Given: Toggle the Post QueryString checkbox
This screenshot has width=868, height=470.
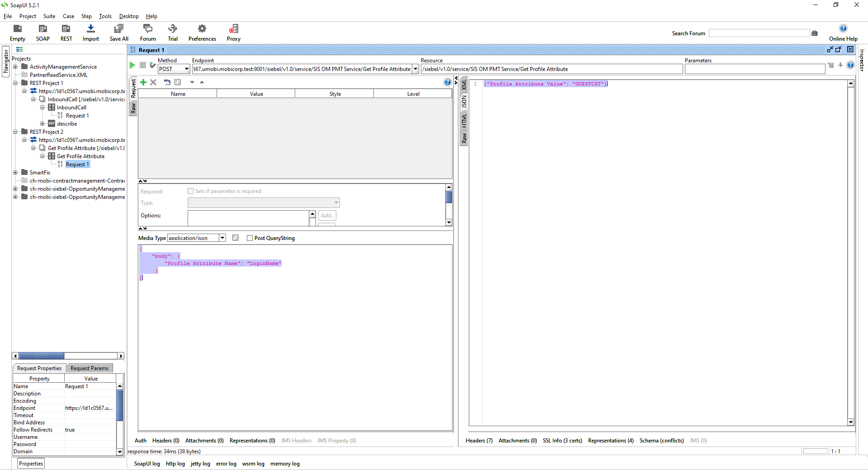Looking at the screenshot, I should (250, 238).
